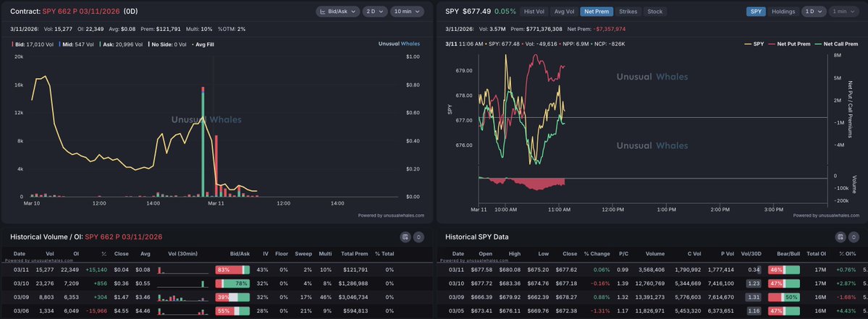The image size is (868, 319).
Task: Open the 1 min interval dropdown
Action: (843, 12)
